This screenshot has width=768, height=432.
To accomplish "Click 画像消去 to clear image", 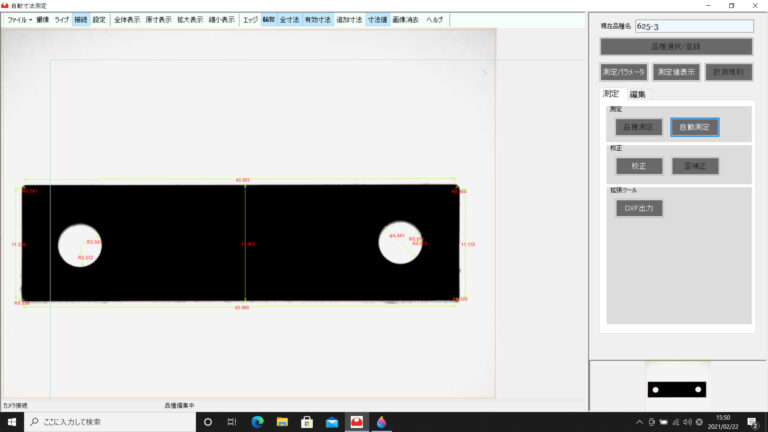I will point(407,19).
